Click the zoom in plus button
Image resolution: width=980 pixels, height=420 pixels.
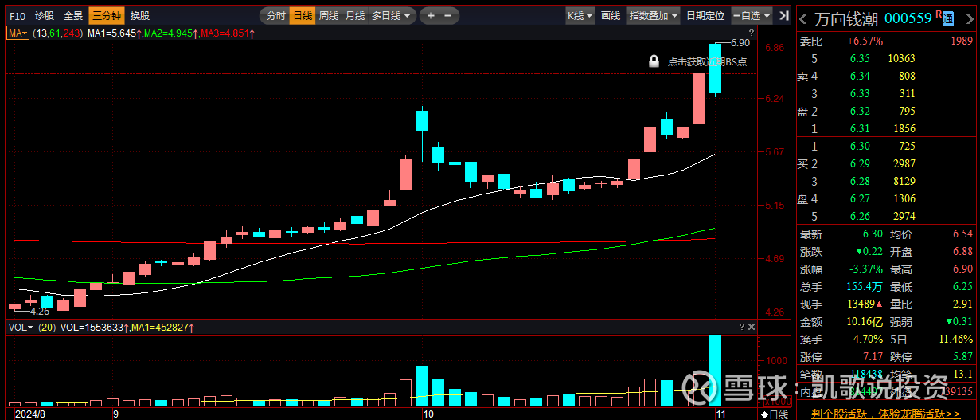[x=431, y=15]
